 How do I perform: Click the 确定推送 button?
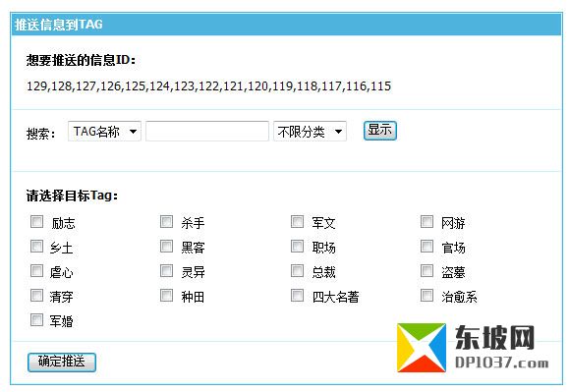tap(62, 362)
